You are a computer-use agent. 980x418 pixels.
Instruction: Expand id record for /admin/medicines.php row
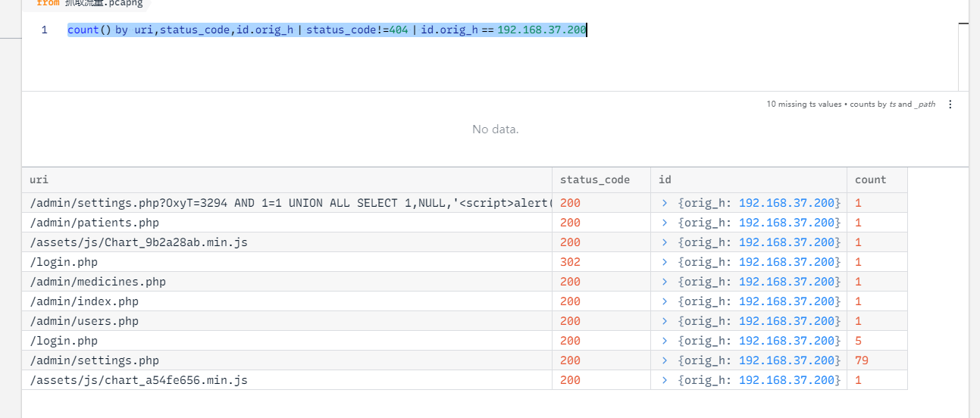coord(665,282)
